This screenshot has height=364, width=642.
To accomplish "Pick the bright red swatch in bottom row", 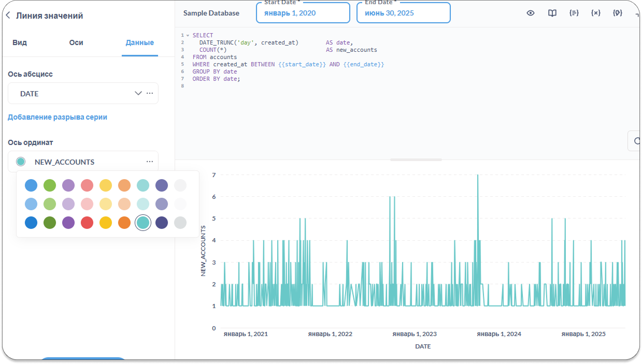I will pyautogui.click(x=87, y=223).
